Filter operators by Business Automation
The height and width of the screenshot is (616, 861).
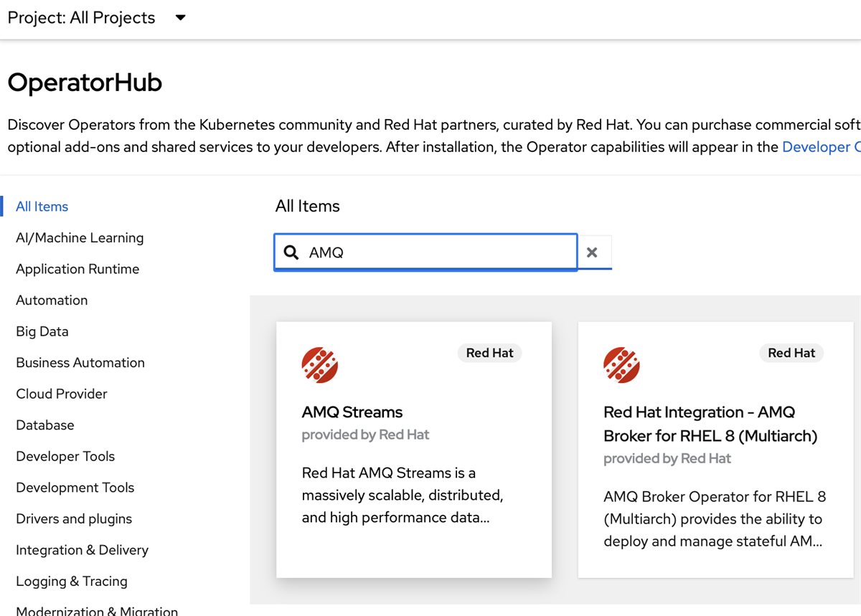pyautogui.click(x=80, y=363)
